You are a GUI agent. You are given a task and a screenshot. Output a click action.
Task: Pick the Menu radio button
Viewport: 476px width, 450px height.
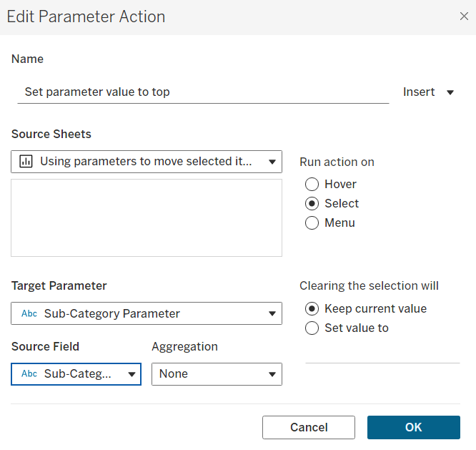[x=312, y=222]
